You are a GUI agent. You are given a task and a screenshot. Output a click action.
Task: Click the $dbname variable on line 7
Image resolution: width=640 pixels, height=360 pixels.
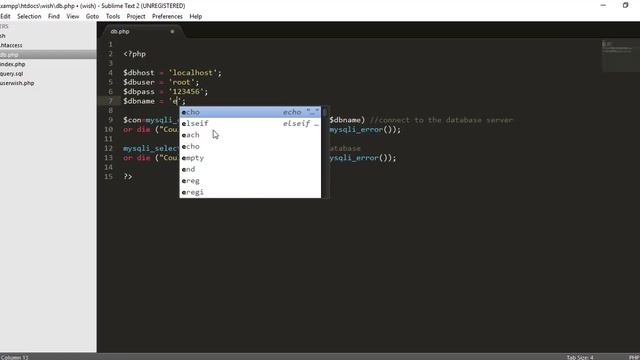(x=139, y=101)
